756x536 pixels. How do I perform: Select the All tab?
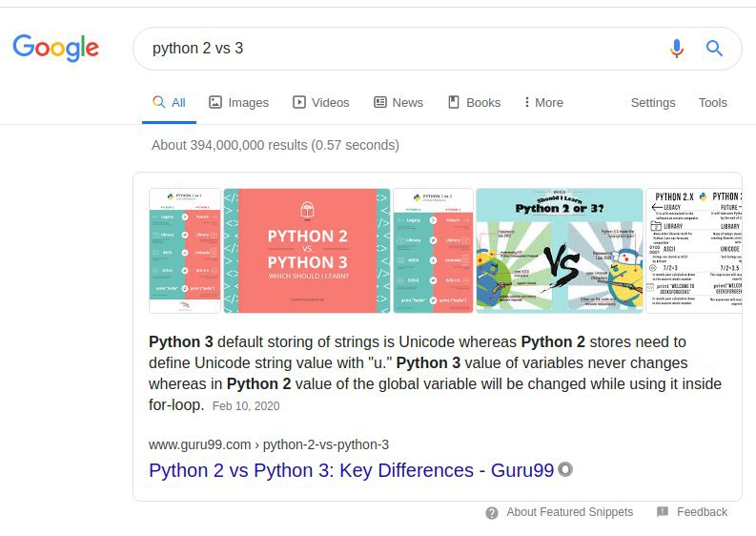coord(170,102)
